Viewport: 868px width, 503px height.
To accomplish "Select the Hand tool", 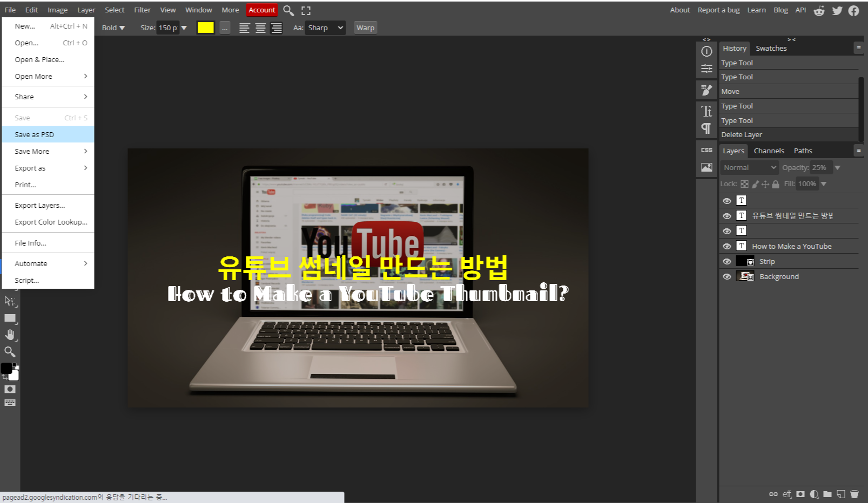I will (x=10, y=335).
